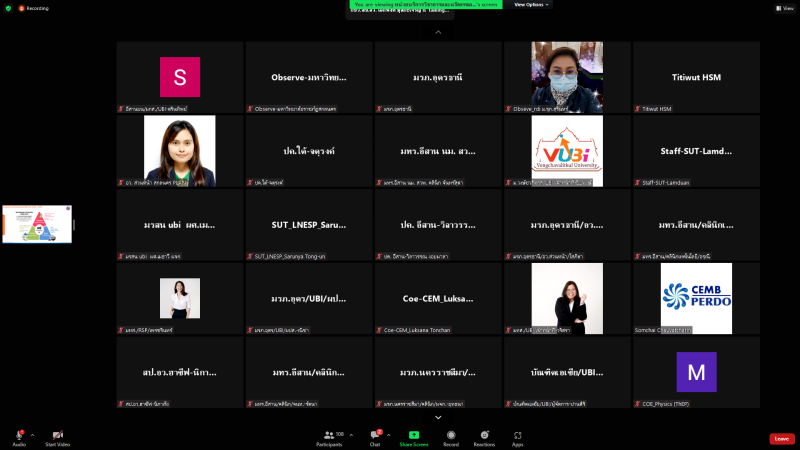Open the Chat panel

click(375, 436)
